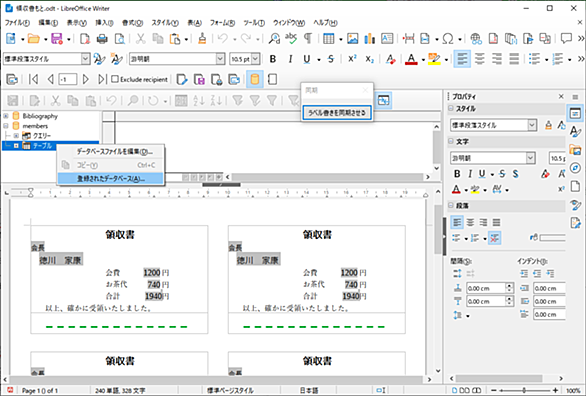
Task: Apply red font color swatch
Action: click(411, 59)
